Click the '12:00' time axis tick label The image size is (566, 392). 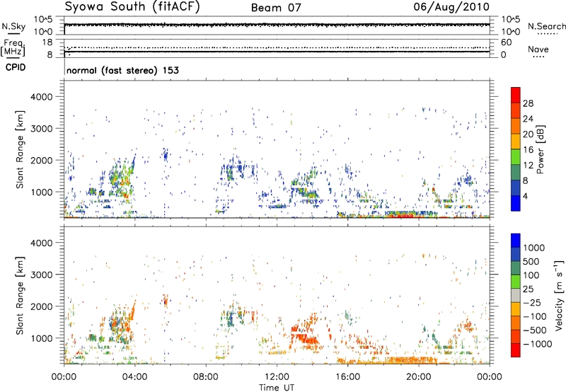coord(277,377)
